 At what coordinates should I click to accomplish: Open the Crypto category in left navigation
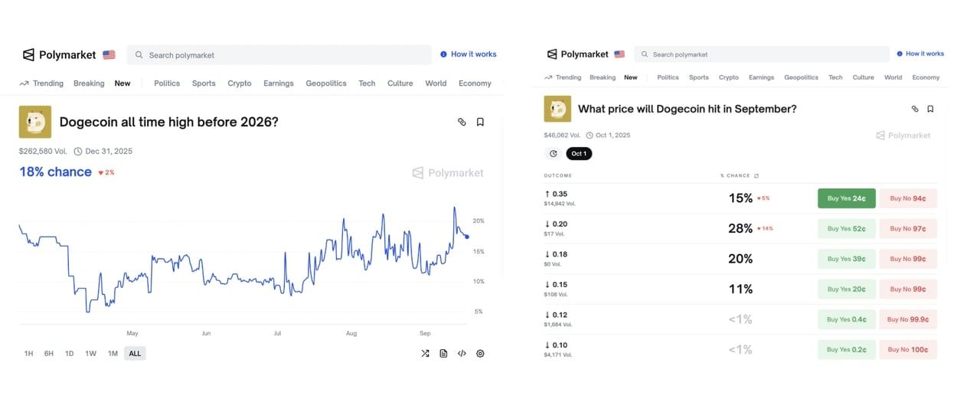(x=240, y=83)
